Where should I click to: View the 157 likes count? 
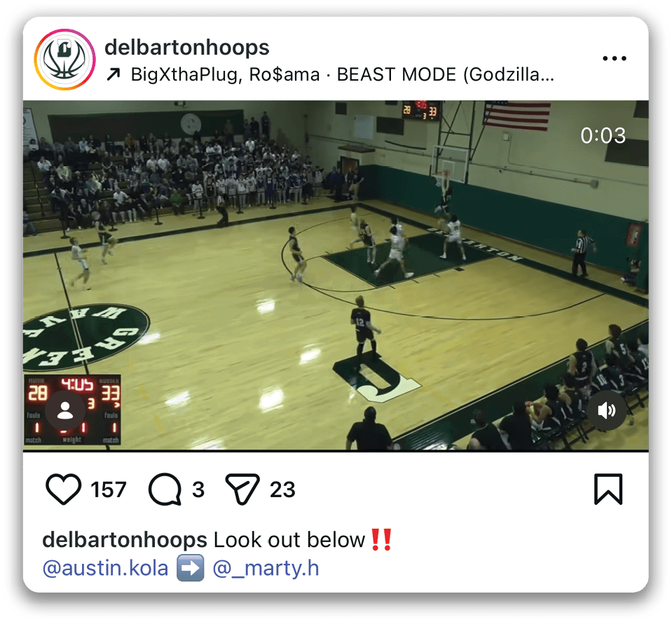pyautogui.click(x=109, y=489)
